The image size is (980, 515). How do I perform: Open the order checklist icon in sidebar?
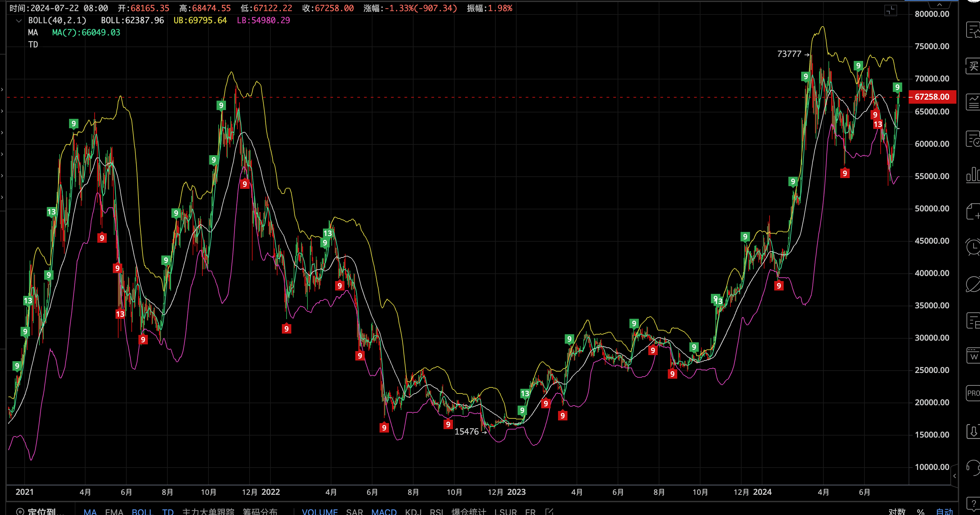973,138
